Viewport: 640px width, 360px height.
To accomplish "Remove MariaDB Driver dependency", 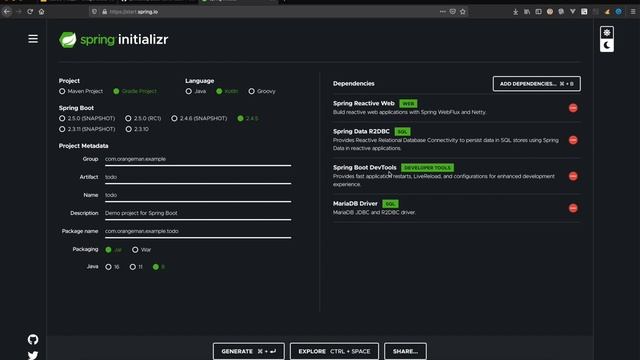I will [x=573, y=208].
